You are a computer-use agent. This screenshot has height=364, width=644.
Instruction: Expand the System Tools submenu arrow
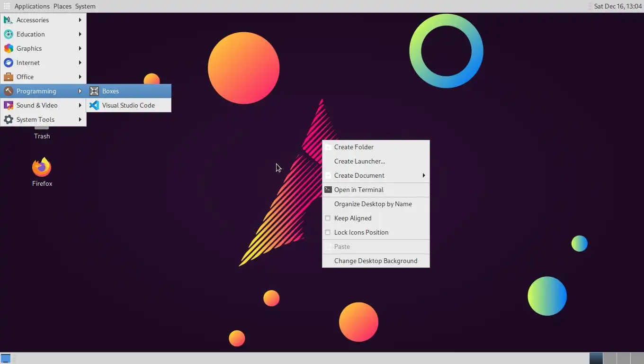[x=80, y=119]
